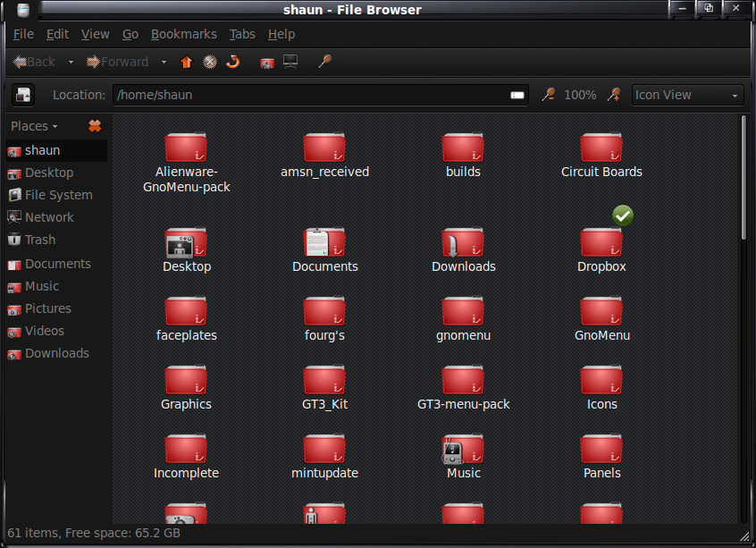Select the Alienware-GnoMenu-pack folder icon
Screen dimensions: 756x548
tap(186, 148)
